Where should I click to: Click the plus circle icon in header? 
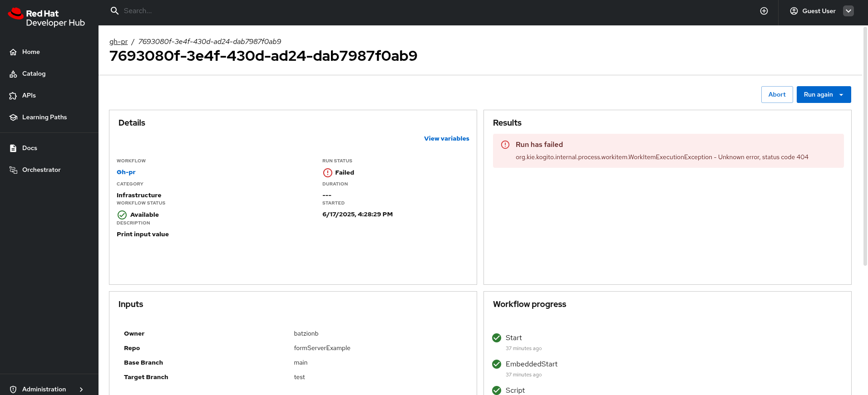click(x=764, y=11)
